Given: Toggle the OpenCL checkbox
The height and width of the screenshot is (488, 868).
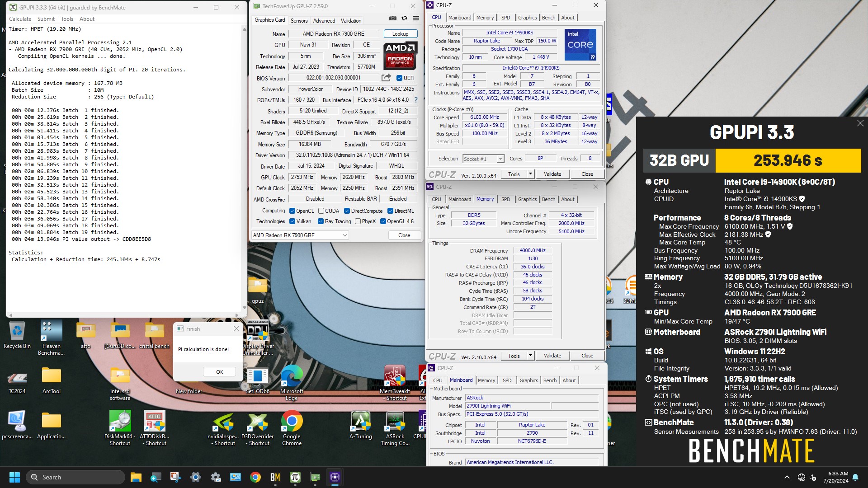Looking at the screenshot, I should (x=292, y=211).
